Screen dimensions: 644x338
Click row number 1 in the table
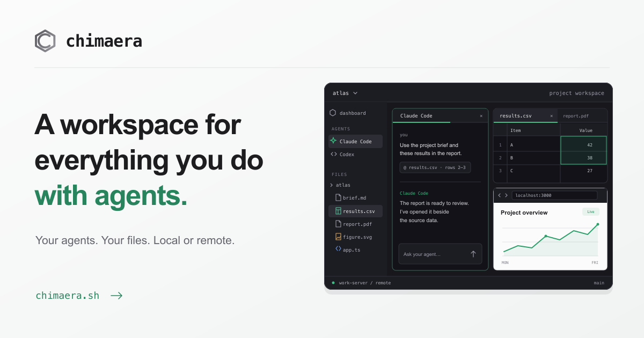[x=500, y=144]
